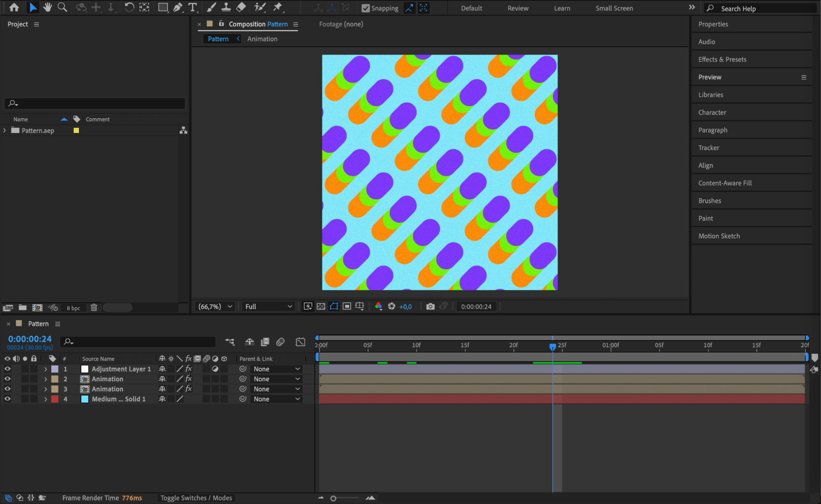Open the viewer magnification (66,7%) dropdown
Image resolution: width=821 pixels, height=504 pixels.
(x=216, y=307)
